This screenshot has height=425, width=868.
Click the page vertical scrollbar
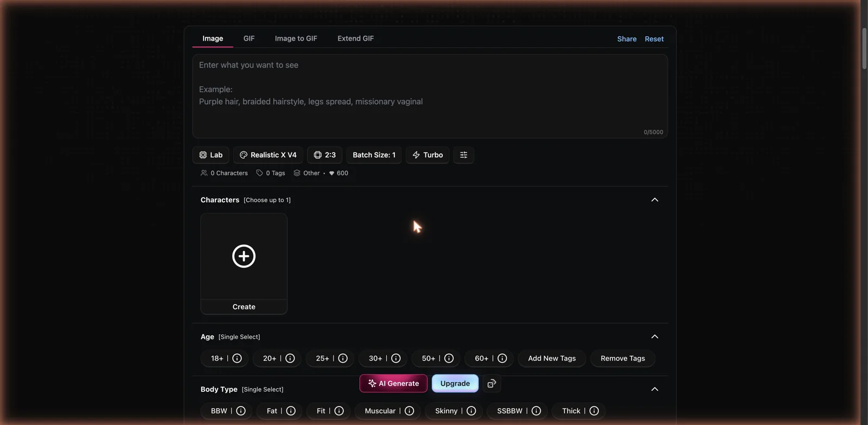(x=864, y=49)
